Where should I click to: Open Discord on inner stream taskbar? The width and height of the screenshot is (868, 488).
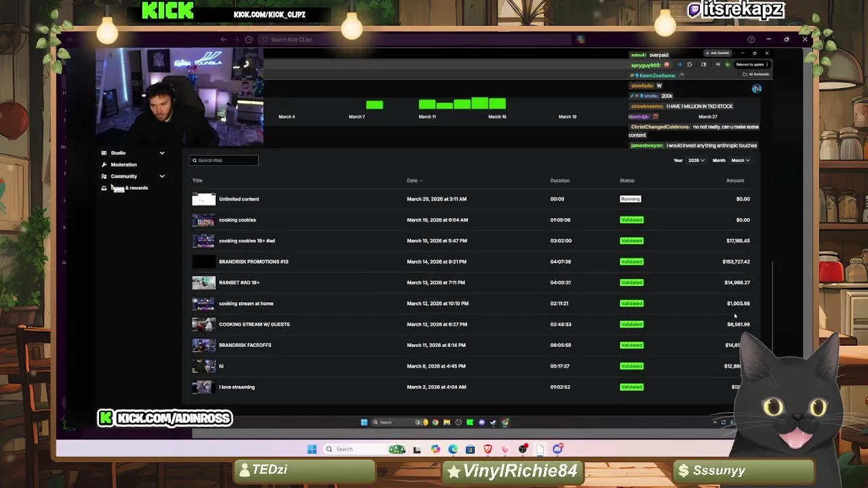481,422
